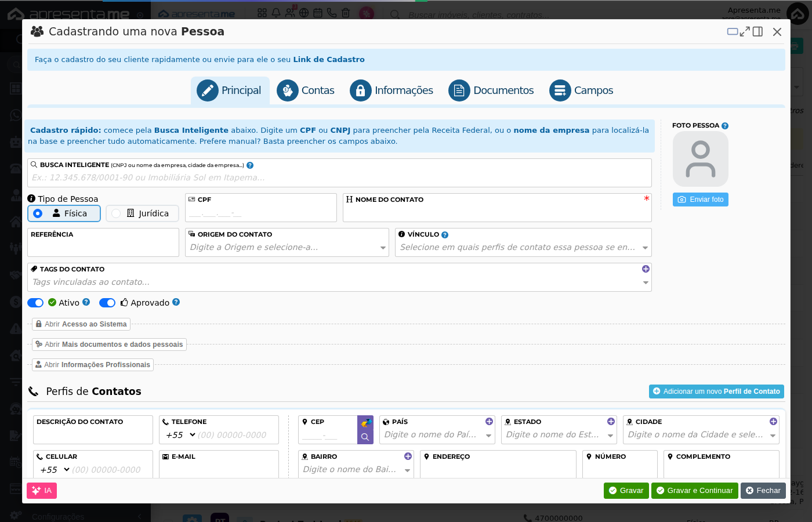Screen dimensions: 812x522
Task: Toggle the Aprovado switch
Action: [107, 303]
